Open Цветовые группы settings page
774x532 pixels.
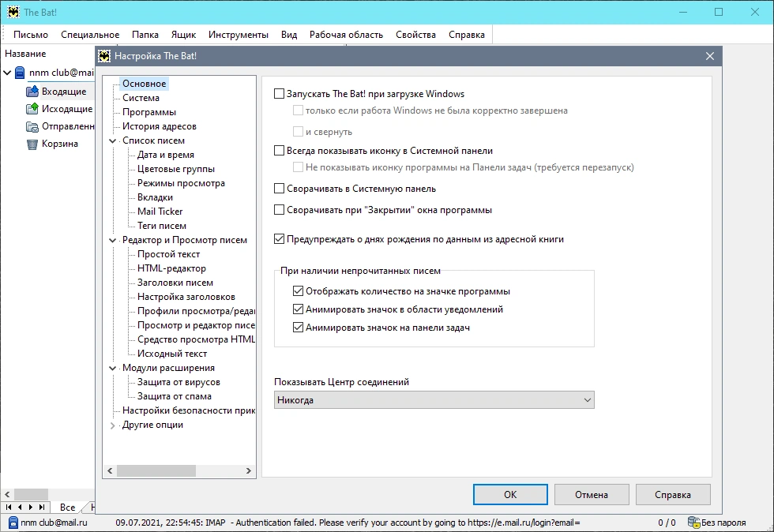click(x=175, y=169)
